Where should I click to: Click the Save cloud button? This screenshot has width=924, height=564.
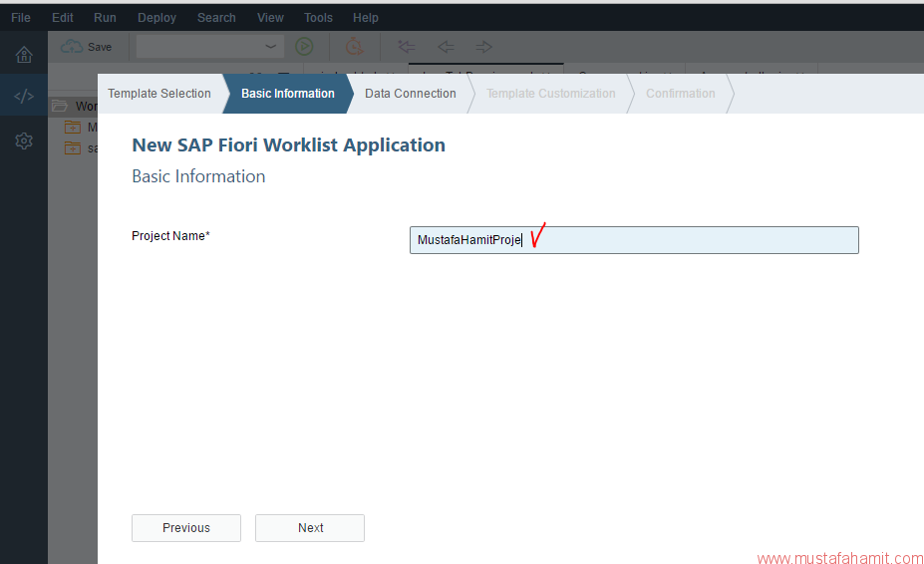click(86, 47)
